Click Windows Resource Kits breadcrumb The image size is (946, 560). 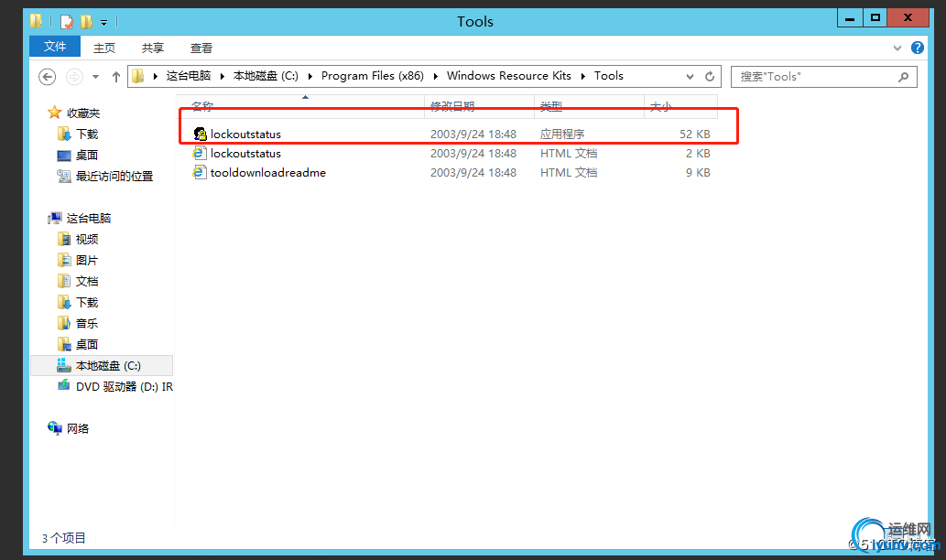508,75
